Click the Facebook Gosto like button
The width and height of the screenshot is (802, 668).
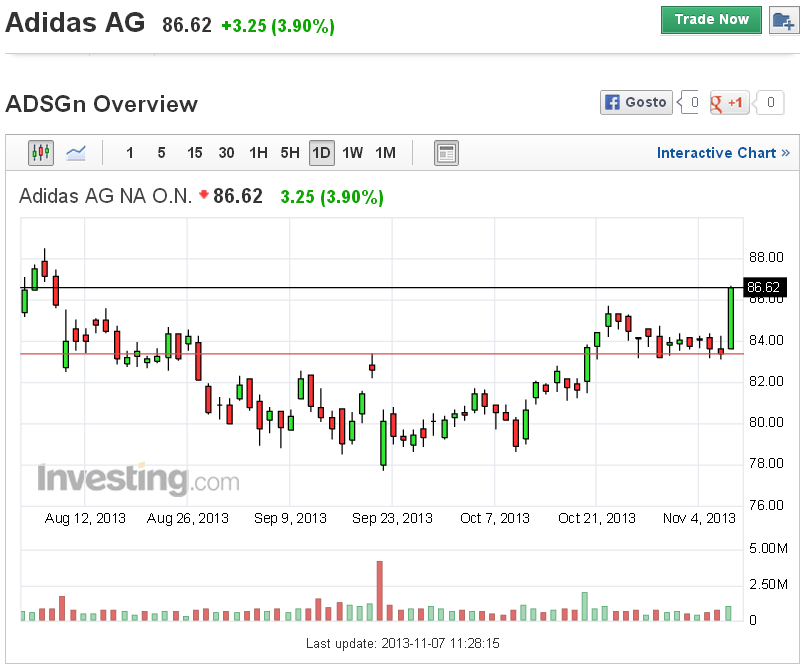point(636,102)
